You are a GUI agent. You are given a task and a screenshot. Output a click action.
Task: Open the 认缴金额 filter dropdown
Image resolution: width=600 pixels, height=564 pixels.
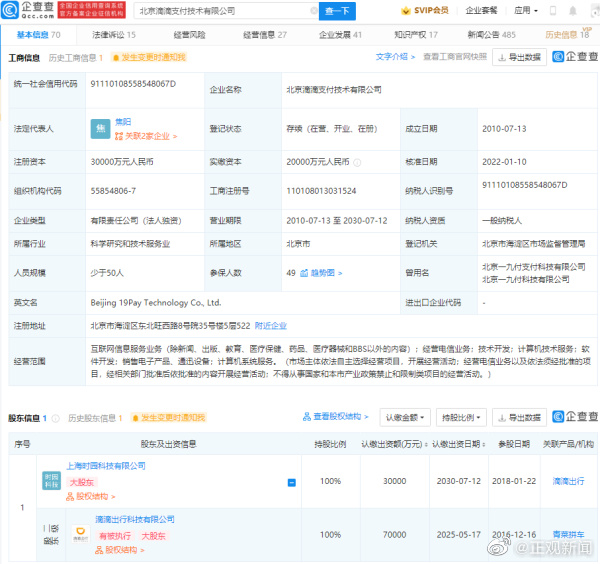coord(405,417)
